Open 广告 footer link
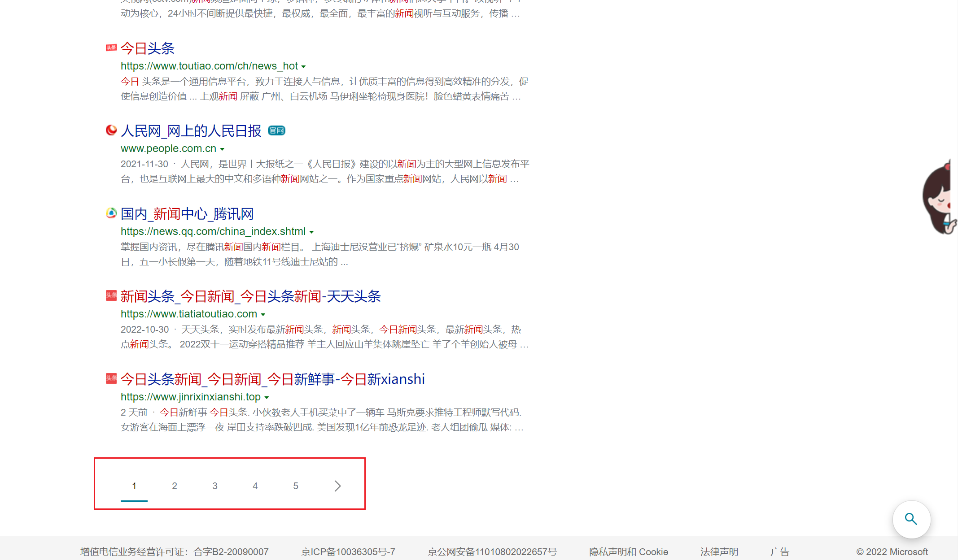The height and width of the screenshot is (560, 958). [x=780, y=552]
